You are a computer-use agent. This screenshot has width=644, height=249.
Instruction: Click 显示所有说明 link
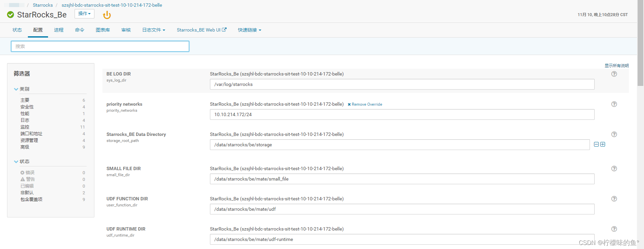[x=616, y=65]
